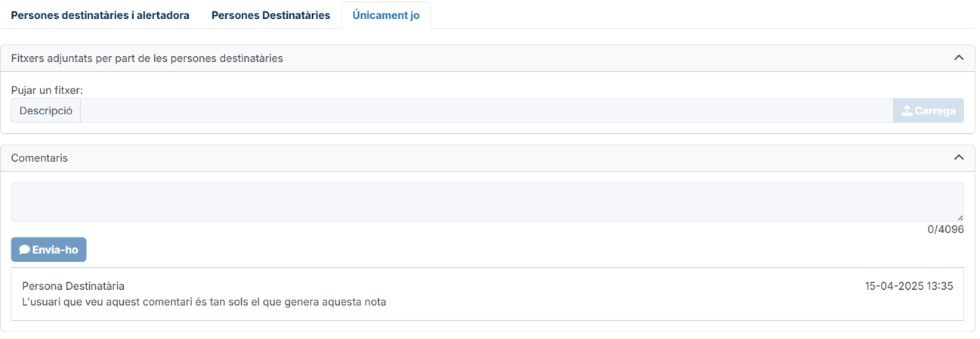Send the comment with Envia-ho
This screenshot has height=339, width=980.
pyautogui.click(x=48, y=250)
